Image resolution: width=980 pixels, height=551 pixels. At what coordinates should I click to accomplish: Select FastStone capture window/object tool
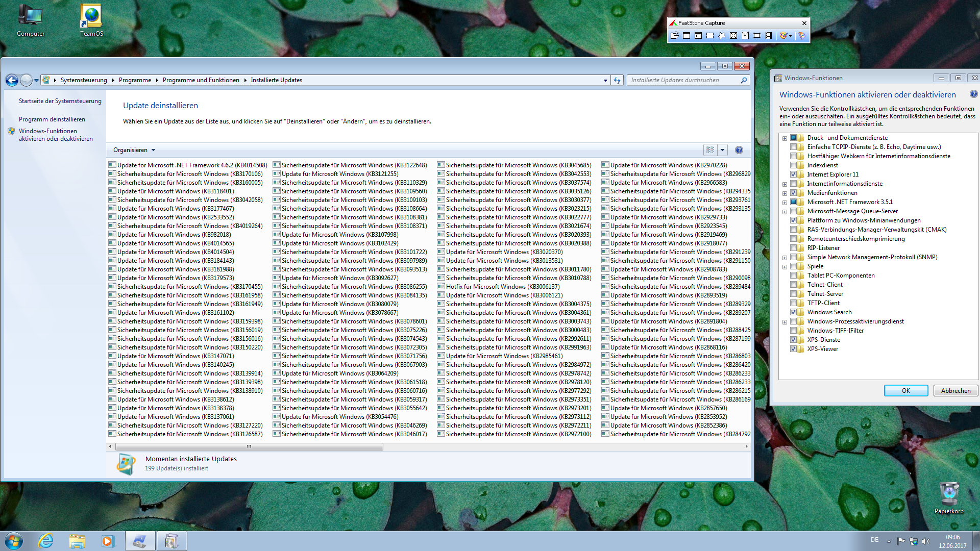pos(698,36)
